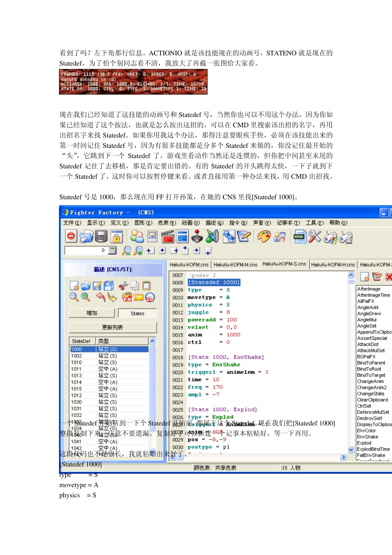This screenshot has width=392, height=555.
Task: Click the state list scroll-up arrow
Action: (x=152, y=341)
